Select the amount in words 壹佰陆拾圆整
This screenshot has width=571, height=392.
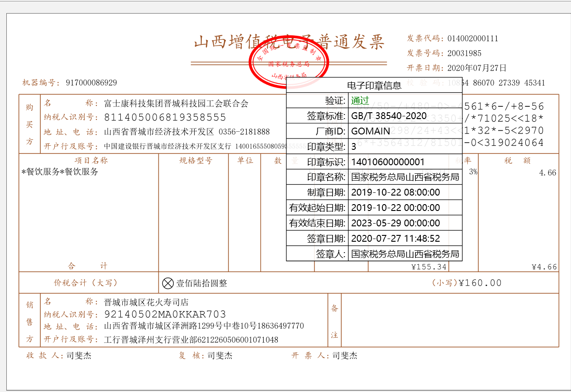coord(202,283)
